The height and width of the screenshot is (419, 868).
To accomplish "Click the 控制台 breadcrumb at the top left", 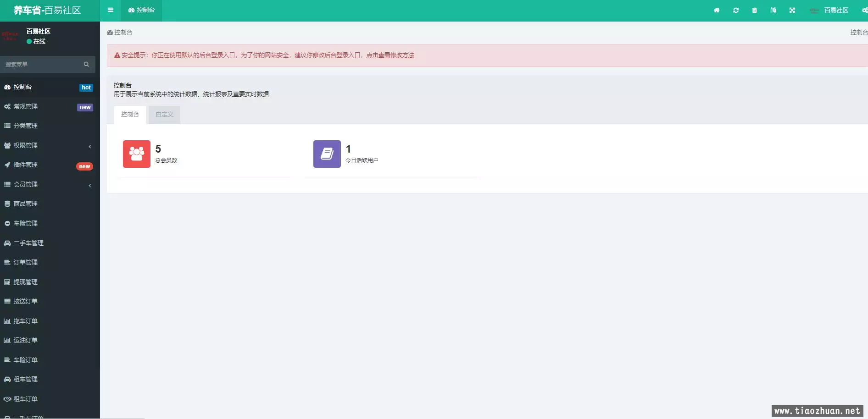I will tap(120, 32).
